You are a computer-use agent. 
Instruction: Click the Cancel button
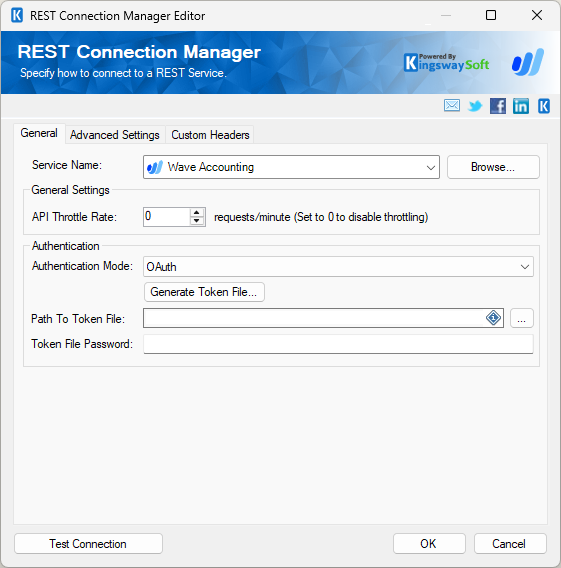(510, 543)
